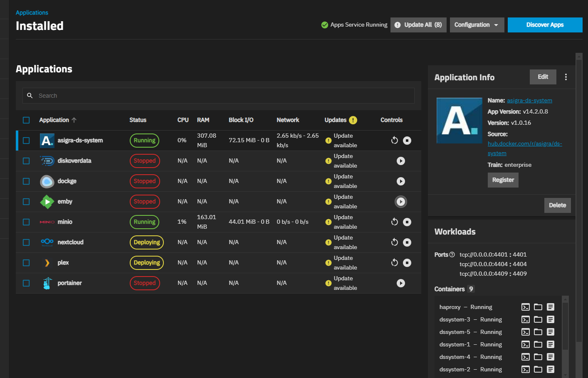Open the asigra-ds-system name link
This screenshot has height=378, width=588.
[529, 101]
